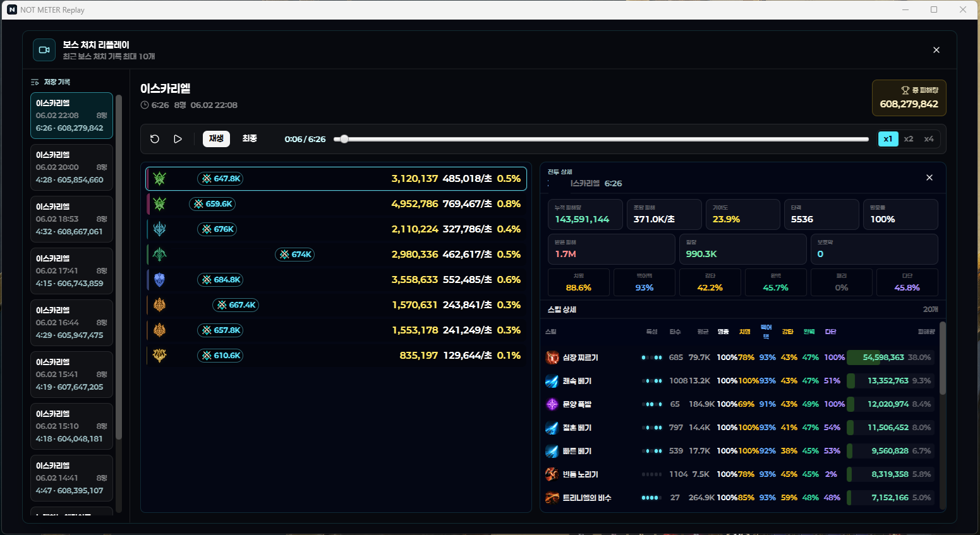980x535 pixels.
Task: Click class icon in the 2,980,336 damage row
Action: 159,255
